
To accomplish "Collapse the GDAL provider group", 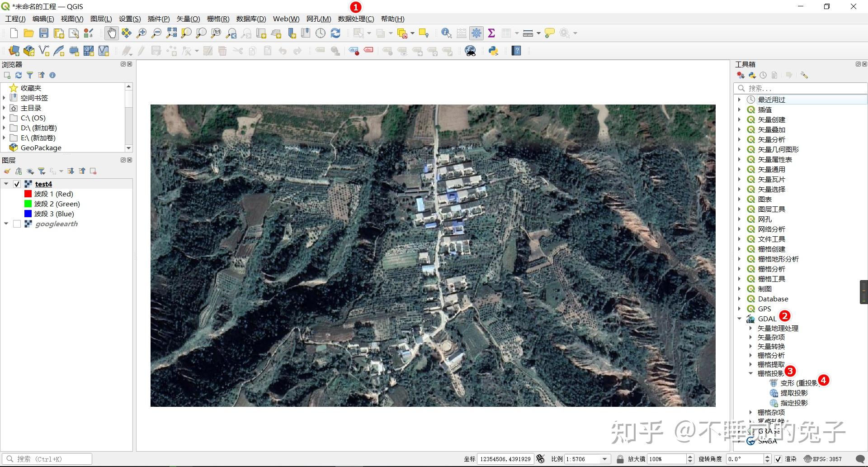I will [x=739, y=319].
